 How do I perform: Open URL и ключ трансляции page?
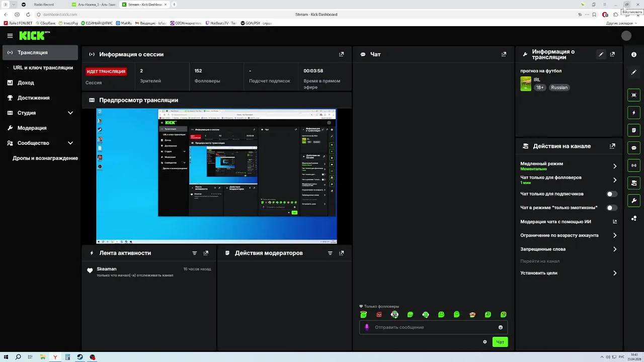tap(43, 68)
